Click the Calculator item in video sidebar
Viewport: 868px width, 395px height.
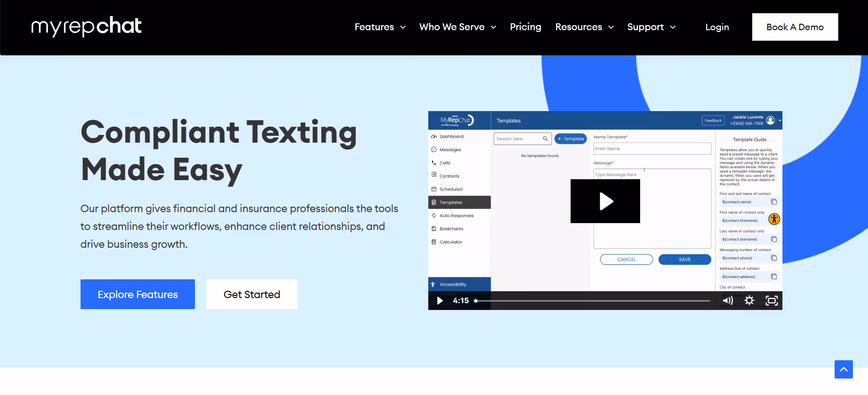(459, 242)
